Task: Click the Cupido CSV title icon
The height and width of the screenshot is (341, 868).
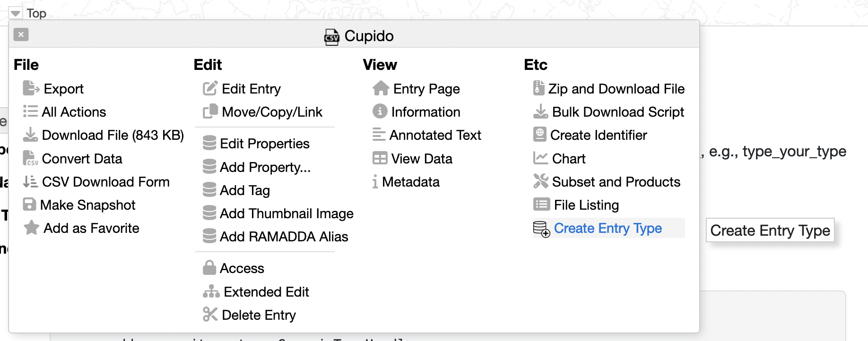Action: (x=331, y=36)
